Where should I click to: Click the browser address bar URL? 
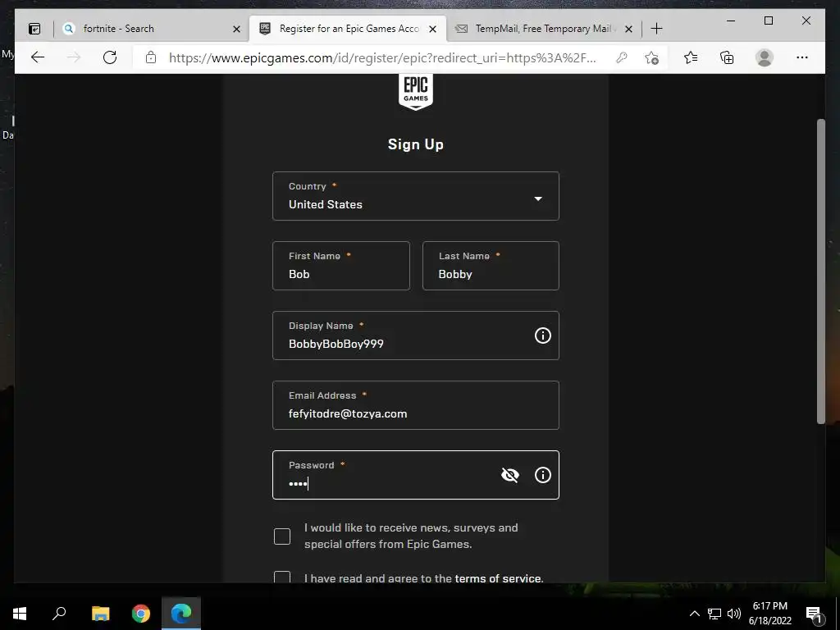382,57
